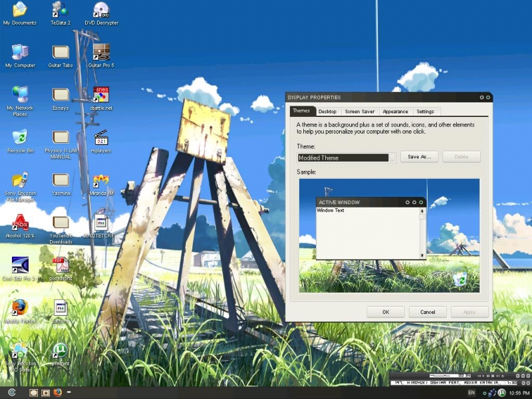Select the Alcohol 120% shortcut
Image resolution: width=532 pixels, height=399 pixels.
[x=20, y=226]
